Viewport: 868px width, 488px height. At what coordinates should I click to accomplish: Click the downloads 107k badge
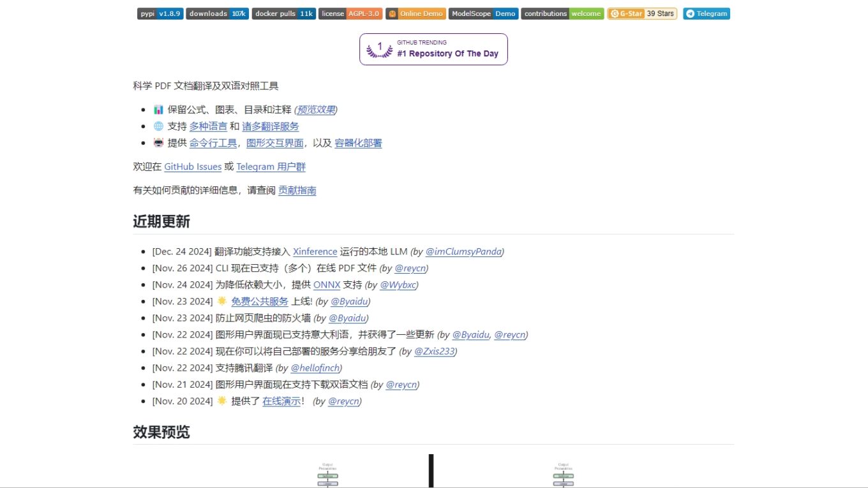(x=218, y=13)
